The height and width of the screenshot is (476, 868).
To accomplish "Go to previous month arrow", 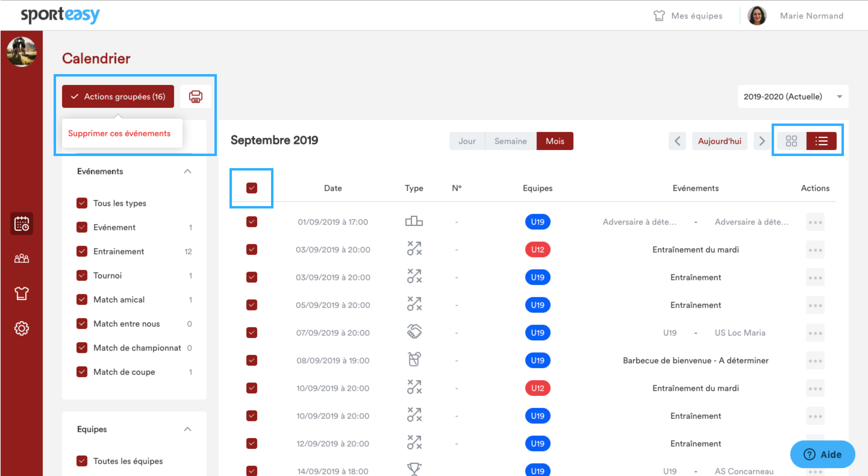I will pos(677,141).
